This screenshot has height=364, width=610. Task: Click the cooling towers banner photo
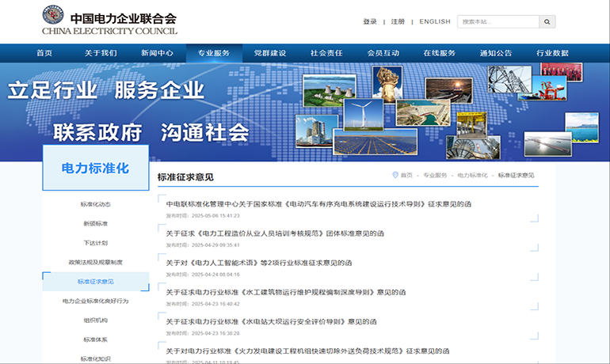click(x=329, y=91)
